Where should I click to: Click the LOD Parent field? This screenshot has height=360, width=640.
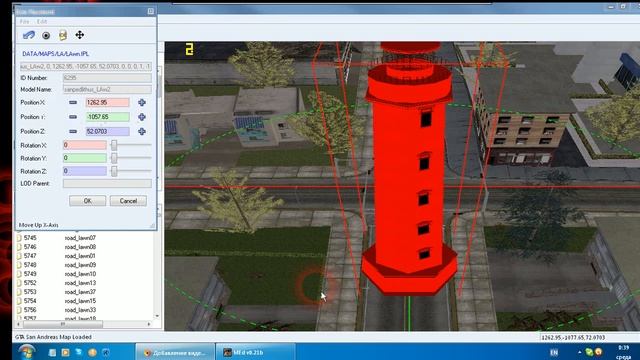[x=107, y=184]
